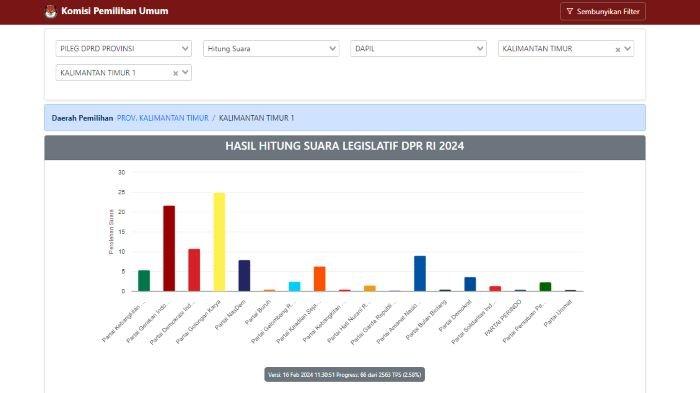The image size is (700, 393).
Task: Clear the KALIMANTAN TIMUR 1 selection with its x
Action: (x=175, y=73)
